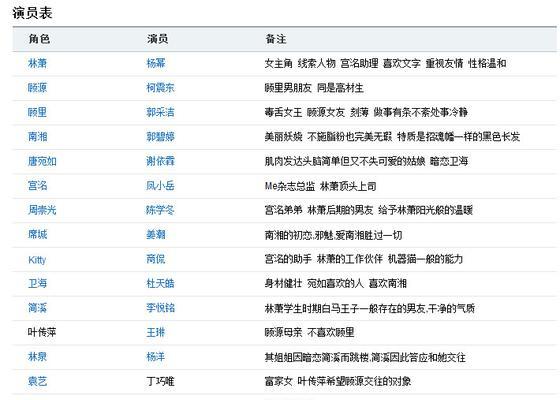Select note text beginning 身材健壮
Image resolution: width=560 pixels, height=400 pixels.
coord(336,284)
